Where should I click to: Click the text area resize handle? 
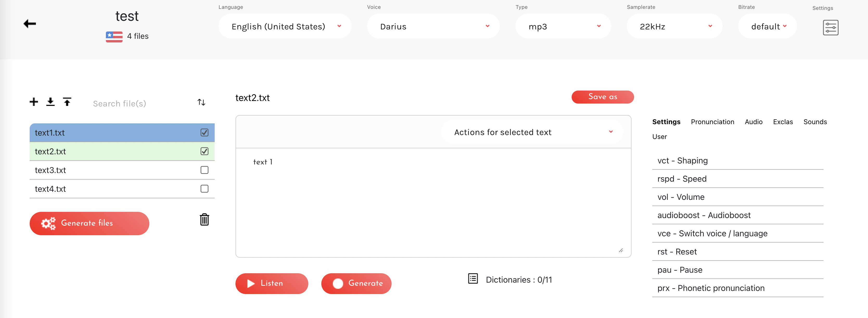point(621,250)
